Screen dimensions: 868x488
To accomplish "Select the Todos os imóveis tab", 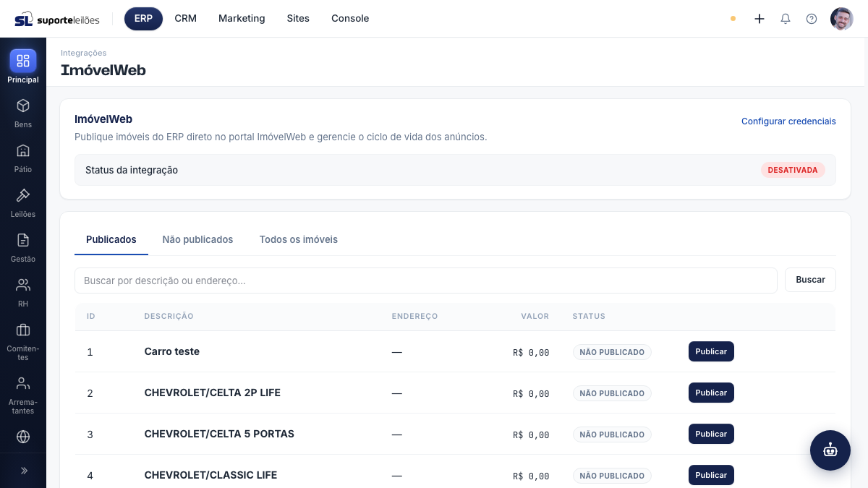I will click(x=299, y=239).
